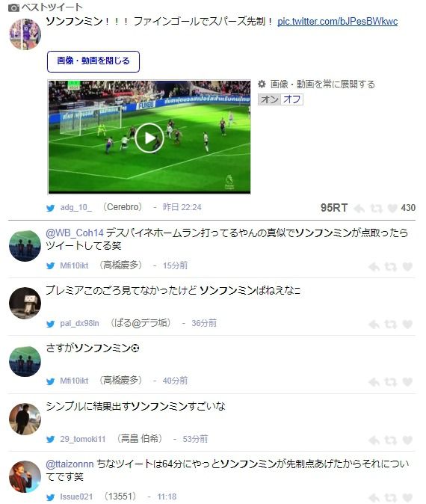The height and width of the screenshot is (504, 426).
Task: Like the 15分前 tweet by Mfi10ikt
Action: (407, 266)
